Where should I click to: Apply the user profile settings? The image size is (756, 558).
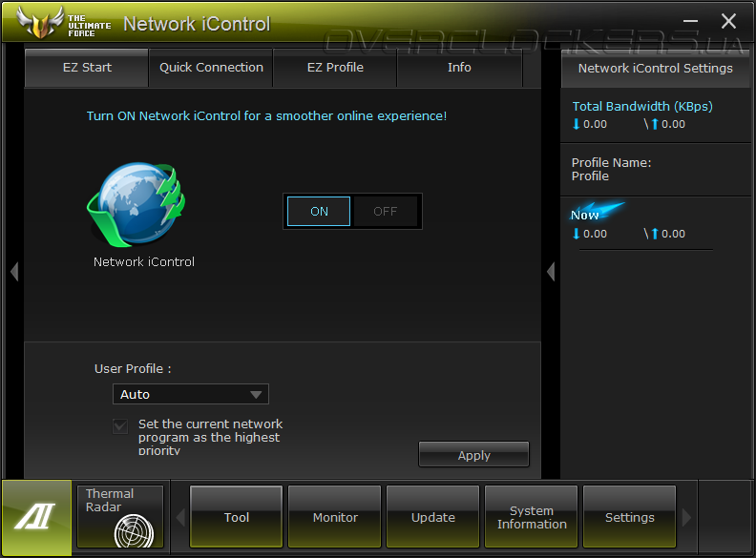[x=474, y=454]
